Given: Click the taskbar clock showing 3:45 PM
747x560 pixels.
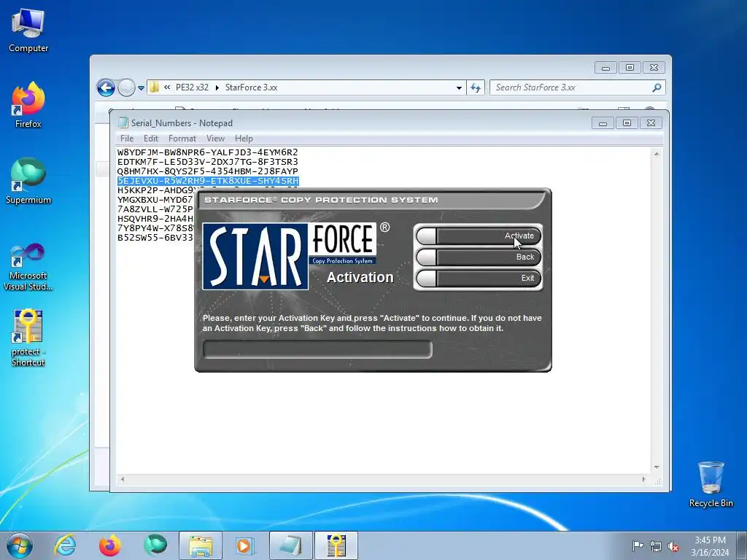Looking at the screenshot, I should (710, 546).
